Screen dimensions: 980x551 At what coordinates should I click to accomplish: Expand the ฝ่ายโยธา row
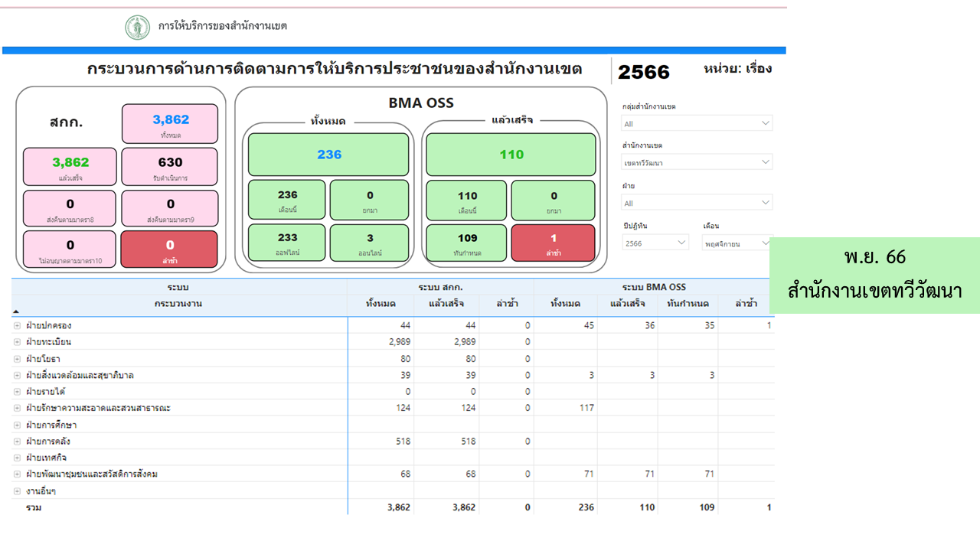pos(17,359)
